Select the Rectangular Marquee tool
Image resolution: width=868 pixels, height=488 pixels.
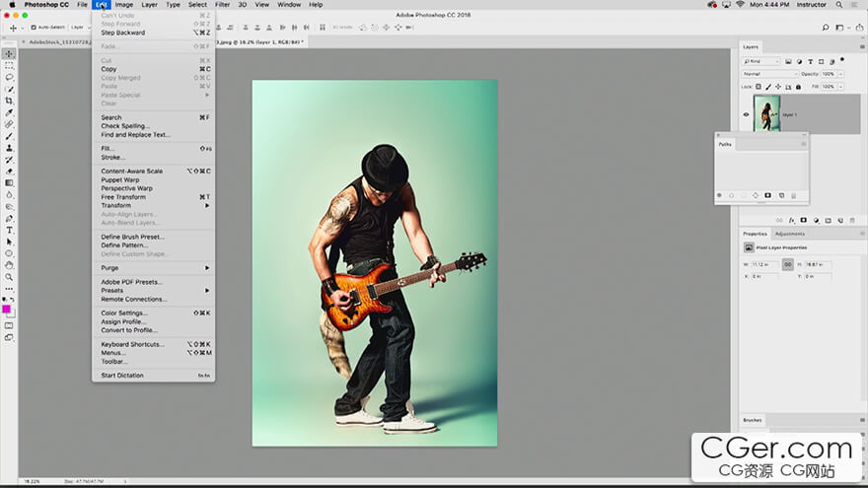pos(9,66)
